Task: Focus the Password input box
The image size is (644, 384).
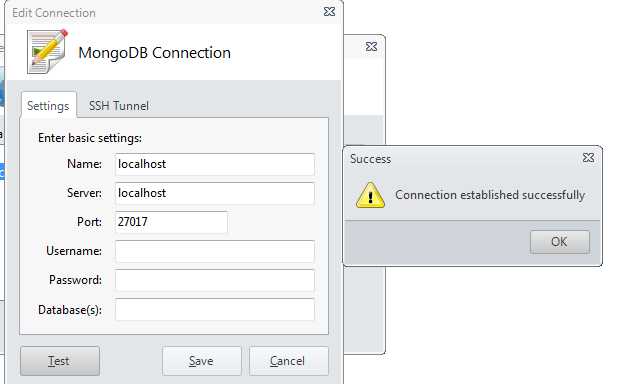Action: pyautogui.click(x=215, y=280)
